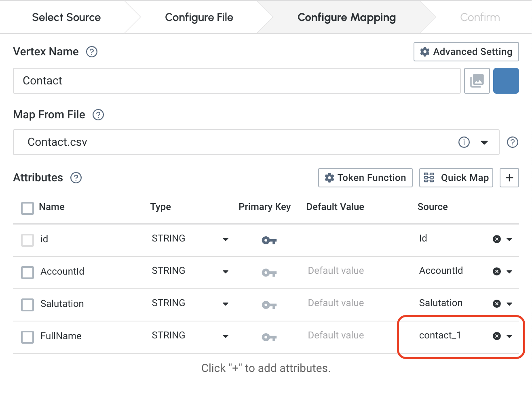Image resolution: width=532 pixels, height=399 pixels.
Task: Expand source dropdown for the id row
Action: pyautogui.click(x=509, y=239)
